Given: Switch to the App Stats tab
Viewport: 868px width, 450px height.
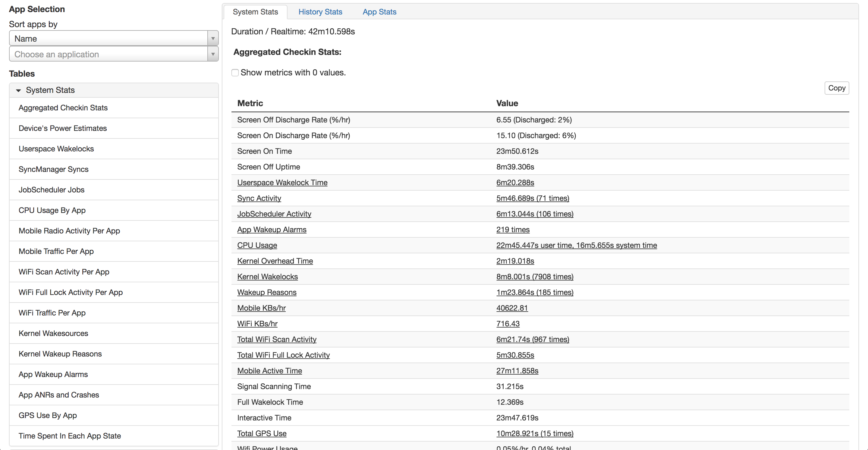Looking at the screenshot, I should pos(379,12).
